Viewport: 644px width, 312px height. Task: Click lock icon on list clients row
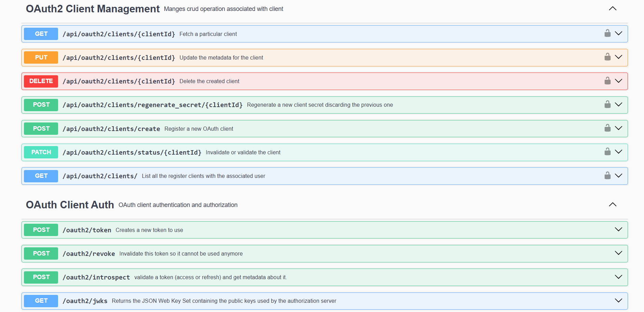point(607,175)
